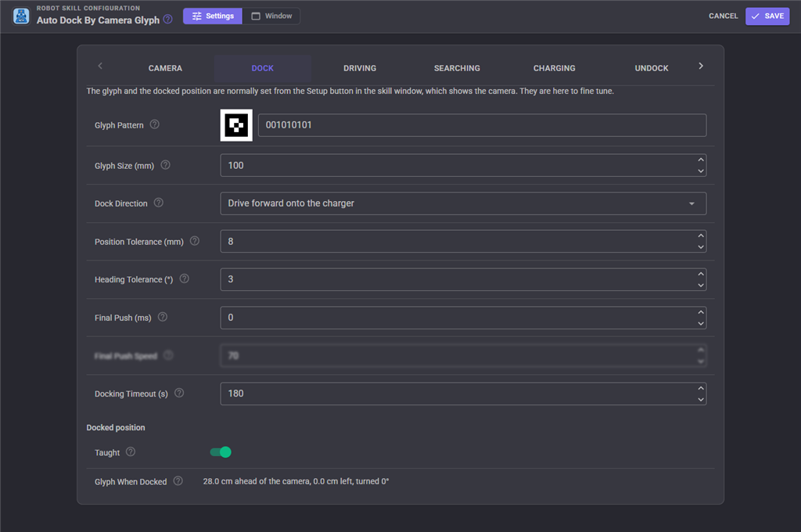
Task: Click the Dock Direction help icon
Action: pos(158,203)
